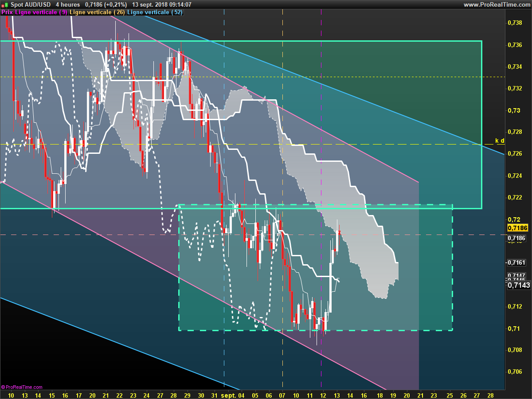Click the white 0,7186 price tag on axis
Screen dimensions: 532x399
point(516,238)
